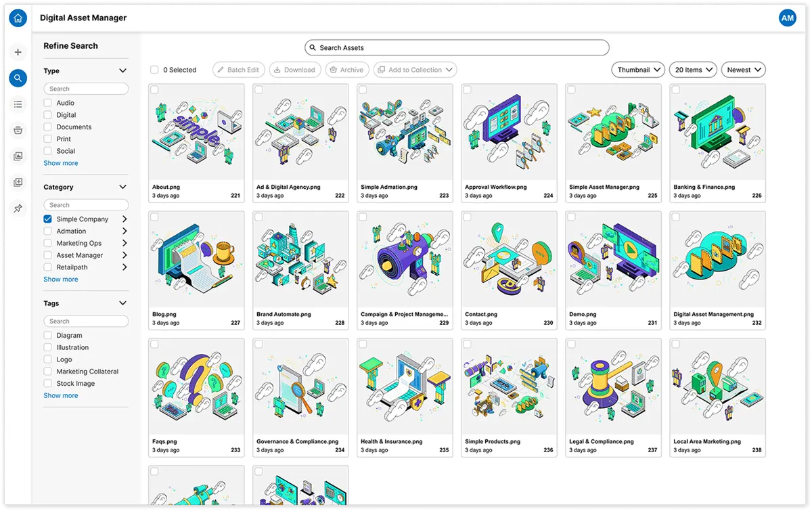Open the list view sidebar icon

coord(18,104)
